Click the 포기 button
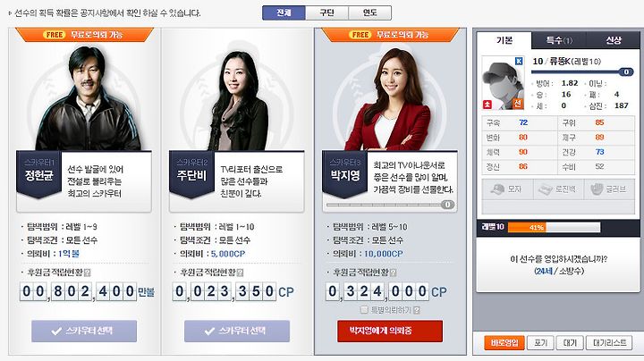This screenshot has height=361, width=644. pos(540,342)
